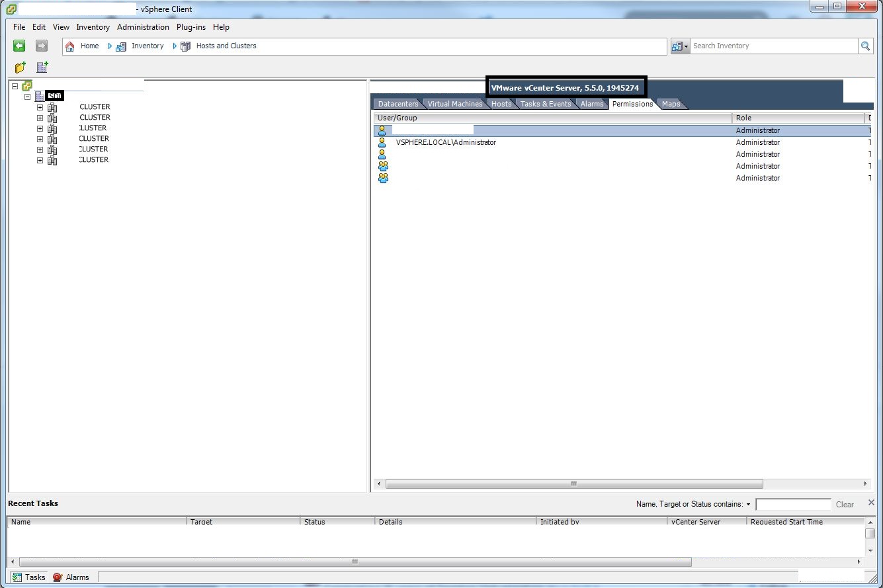Click the green back navigation arrow
This screenshot has height=588, width=883.
tap(19, 46)
